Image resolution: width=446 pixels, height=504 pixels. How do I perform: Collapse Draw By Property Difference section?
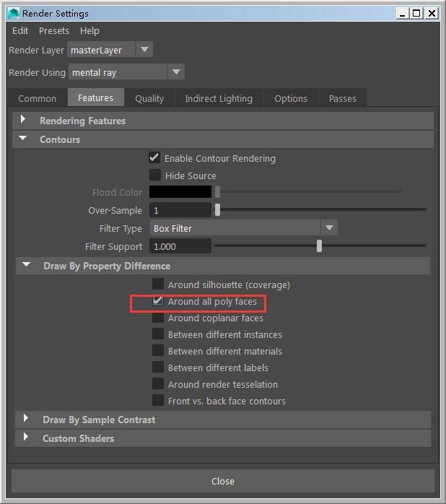tap(223, 266)
